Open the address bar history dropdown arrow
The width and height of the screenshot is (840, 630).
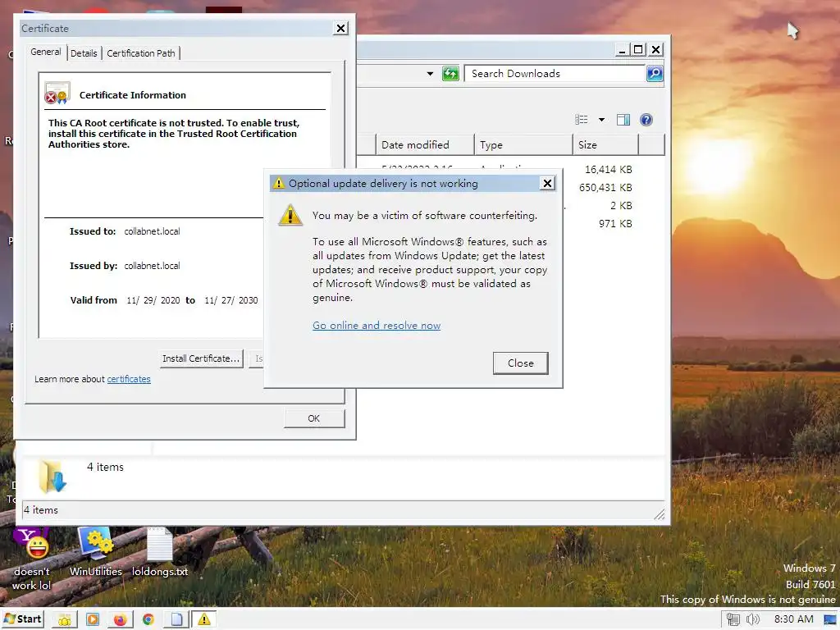(430, 73)
